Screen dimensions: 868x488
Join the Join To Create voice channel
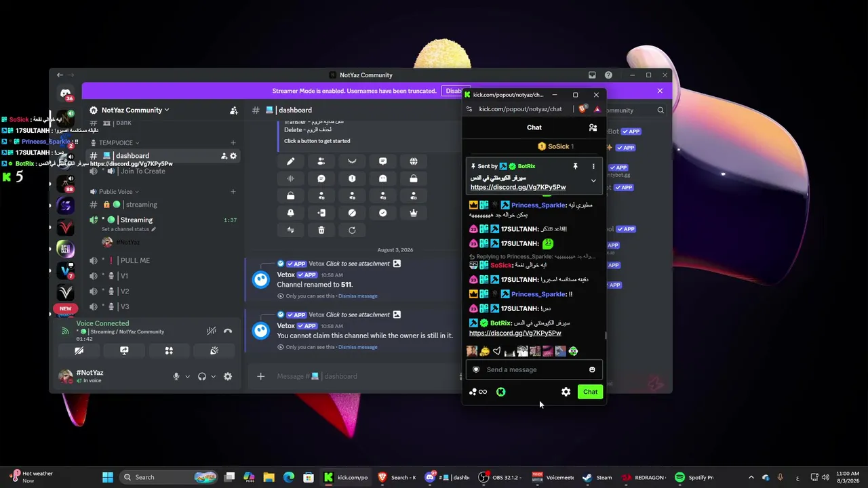click(x=163, y=171)
